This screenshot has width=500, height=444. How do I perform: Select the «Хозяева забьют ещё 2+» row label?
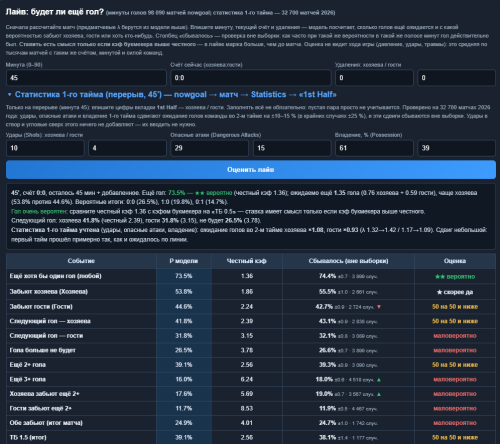click(44, 394)
